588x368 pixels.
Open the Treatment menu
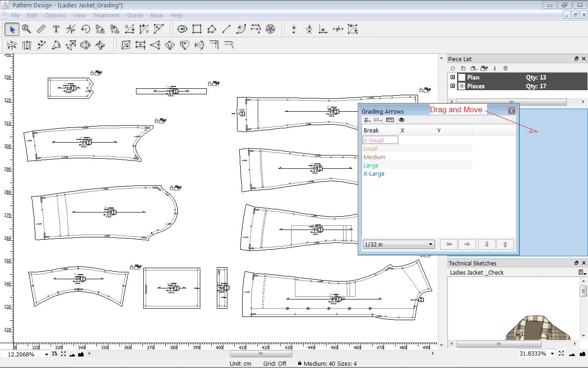coord(106,15)
